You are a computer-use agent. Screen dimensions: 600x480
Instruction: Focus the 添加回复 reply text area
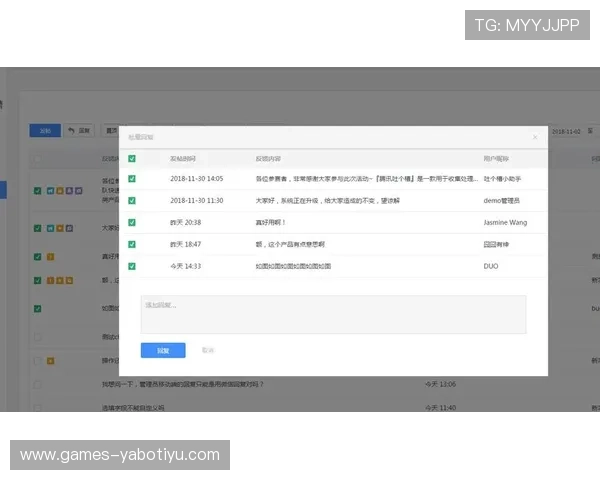[x=333, y=314]
